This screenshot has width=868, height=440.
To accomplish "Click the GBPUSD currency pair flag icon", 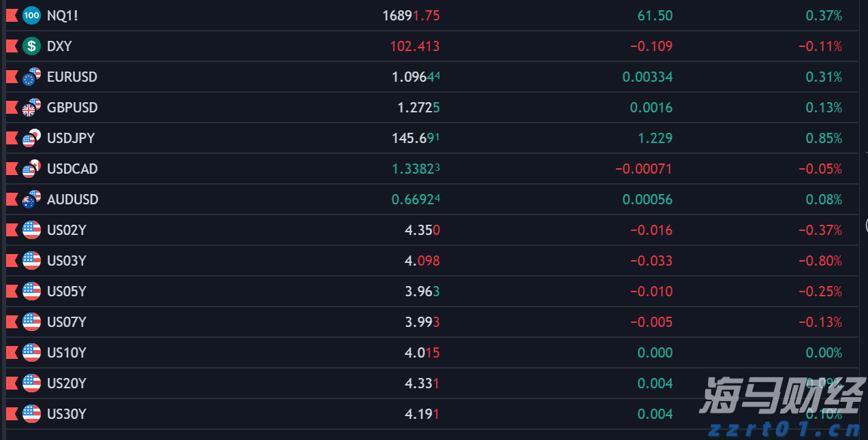I will [x=31, y=108].
